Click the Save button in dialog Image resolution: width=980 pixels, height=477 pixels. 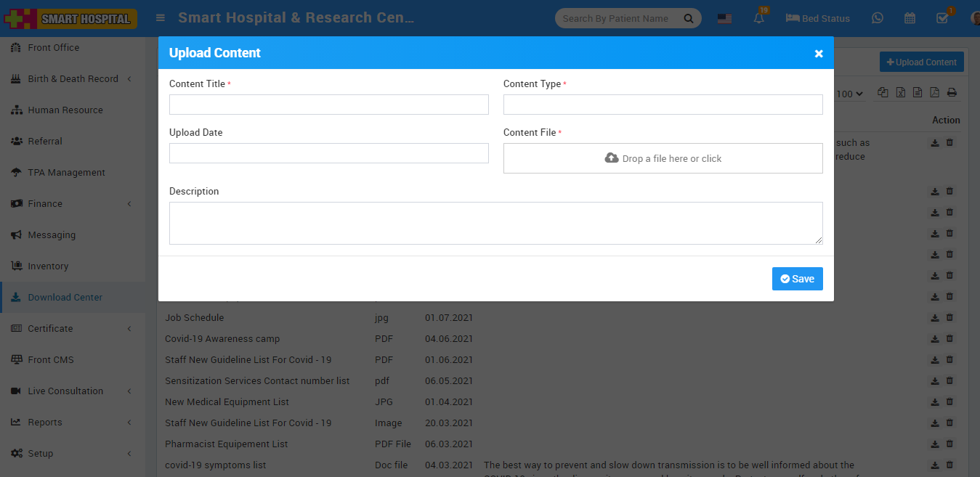797,279
